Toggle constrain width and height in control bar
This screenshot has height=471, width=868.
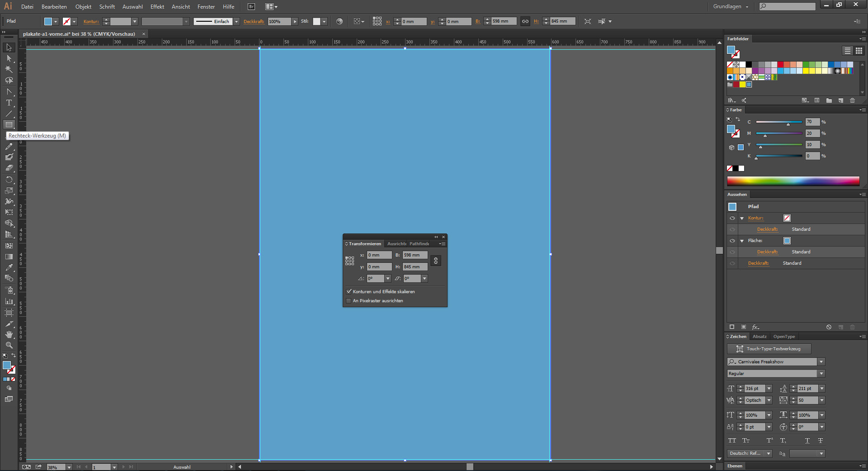525,21
